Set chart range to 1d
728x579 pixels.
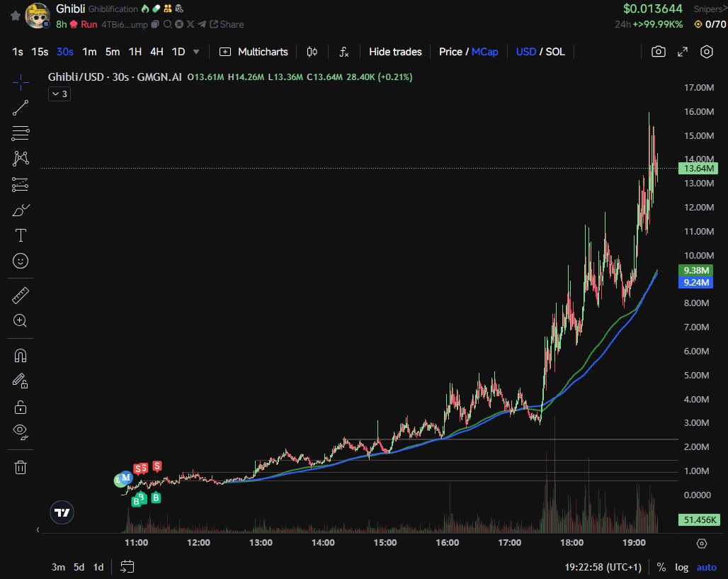[x=98, y=567]
